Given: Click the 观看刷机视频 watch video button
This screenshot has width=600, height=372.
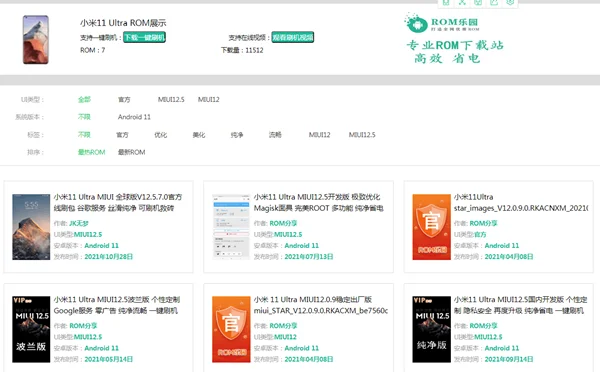Looking at the screenshot, I should coord(293,37).
